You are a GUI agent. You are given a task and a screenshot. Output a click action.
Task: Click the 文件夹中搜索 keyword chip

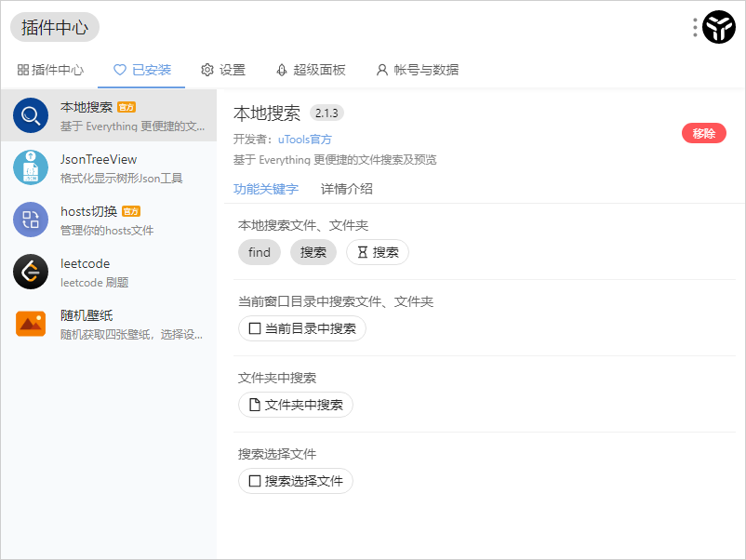click(296, 405)
